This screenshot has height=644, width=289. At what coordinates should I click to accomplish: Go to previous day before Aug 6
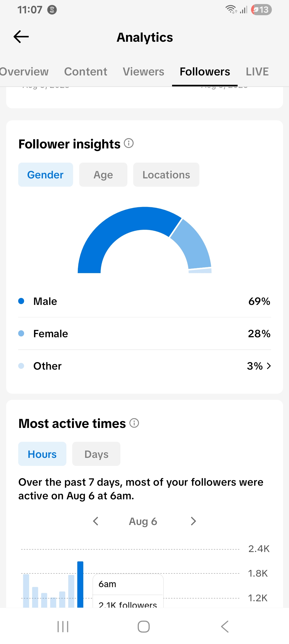[96, 521]
